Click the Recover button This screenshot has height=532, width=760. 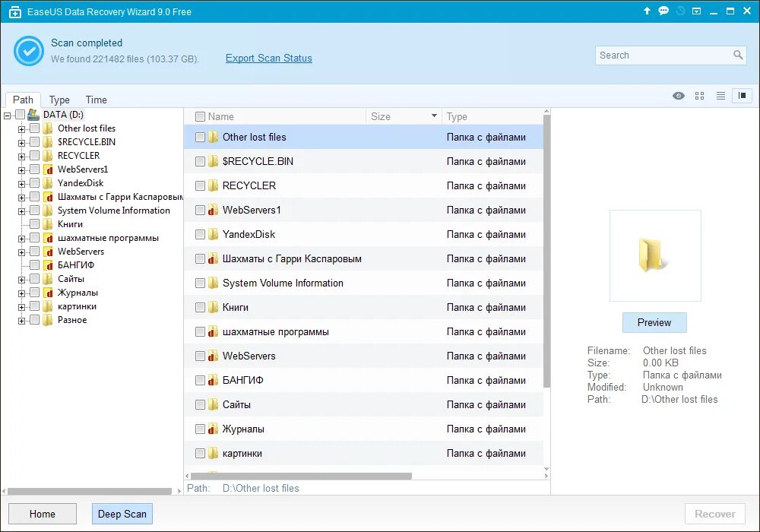715,514
